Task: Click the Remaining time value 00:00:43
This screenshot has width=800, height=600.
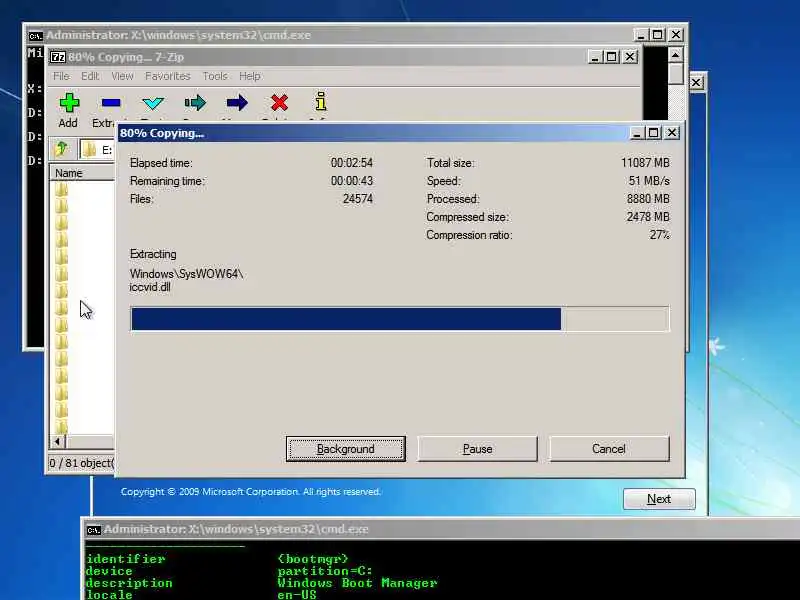Action: 352,181
